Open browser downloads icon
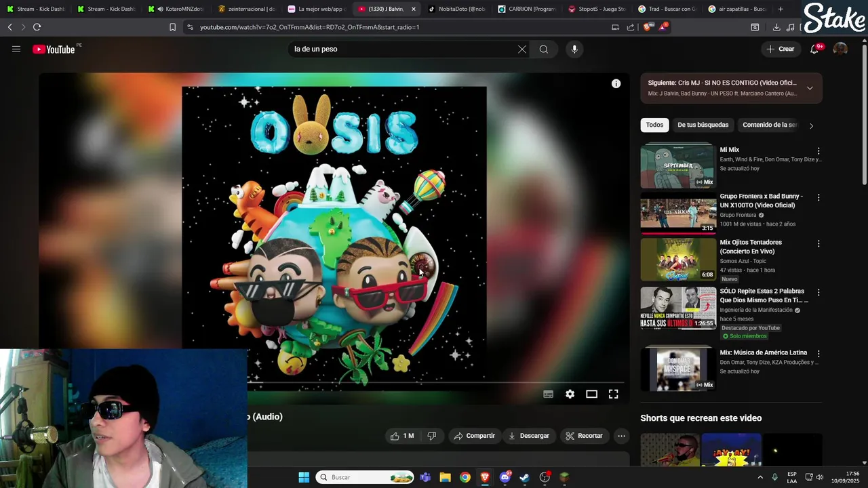The height and width of the screenshot is (488, 868). pos(776,27)
